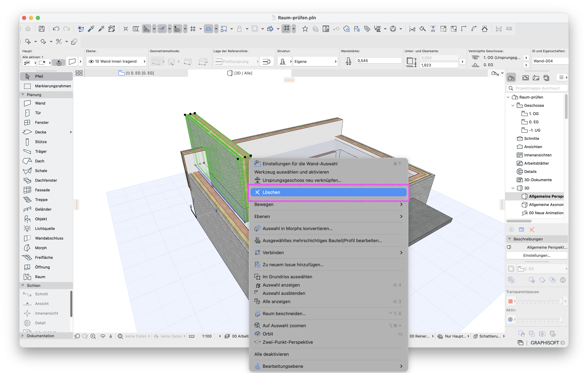Collapse the Geschosse tree node
588x373 pixels.
(513, 105)
